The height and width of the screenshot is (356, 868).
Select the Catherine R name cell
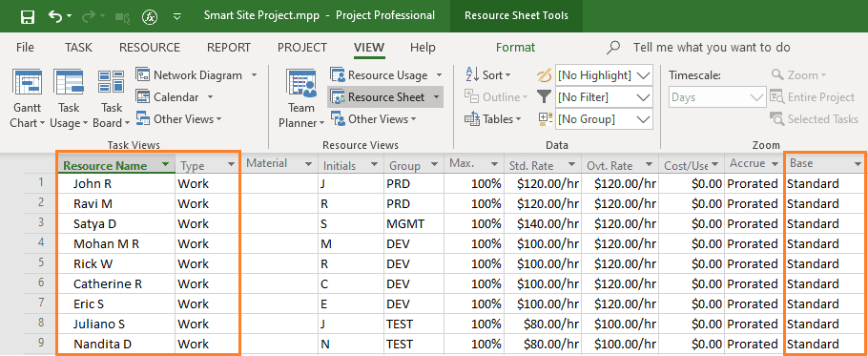pos(116,284)
